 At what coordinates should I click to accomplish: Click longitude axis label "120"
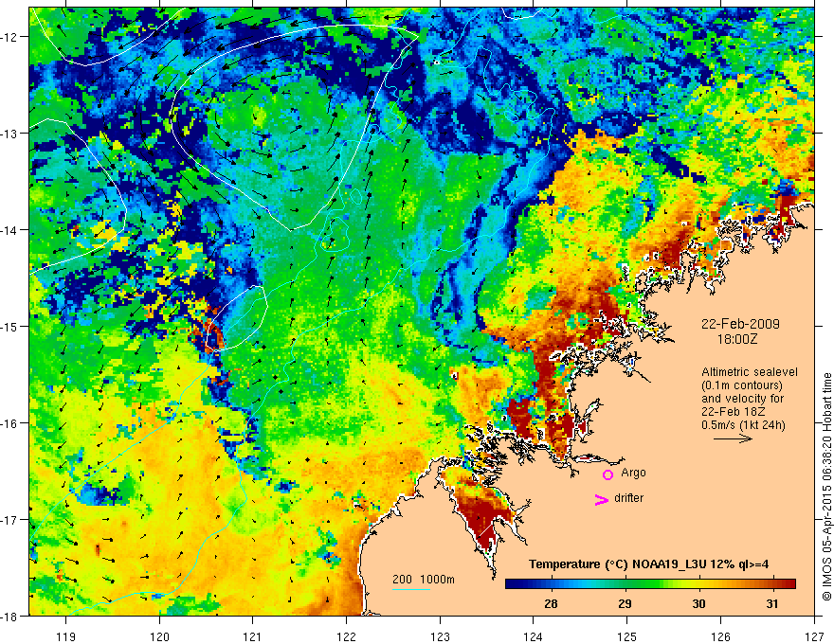pyautogui.click(x=159, y=636)
